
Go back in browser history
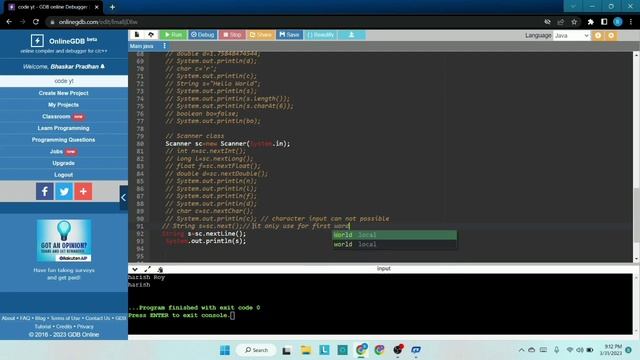(9, 22)
